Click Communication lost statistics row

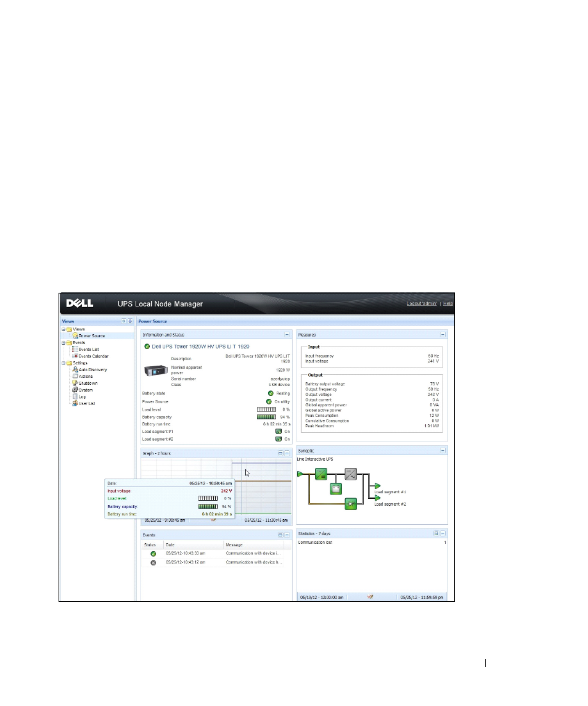(x=372, y=542)
